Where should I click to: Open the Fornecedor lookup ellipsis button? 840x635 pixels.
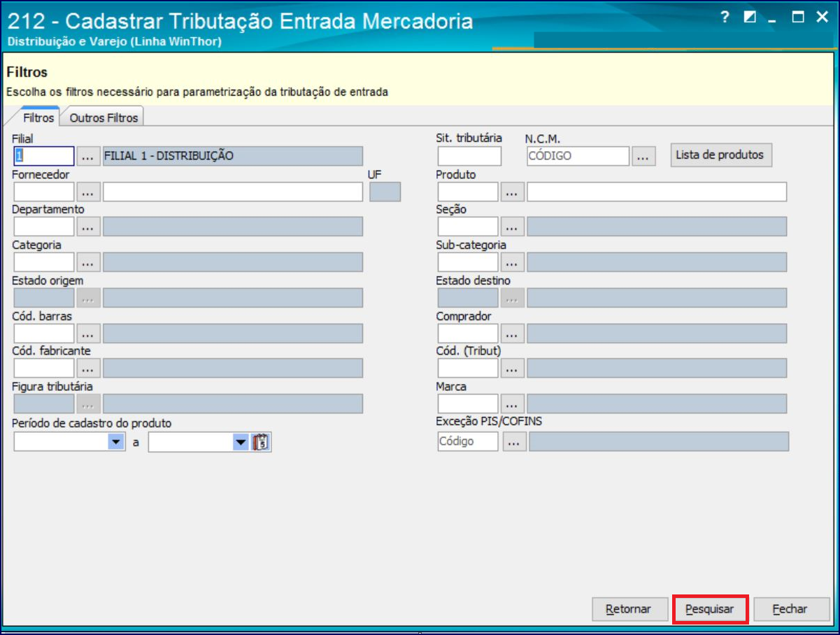click(x=89, y=192)
